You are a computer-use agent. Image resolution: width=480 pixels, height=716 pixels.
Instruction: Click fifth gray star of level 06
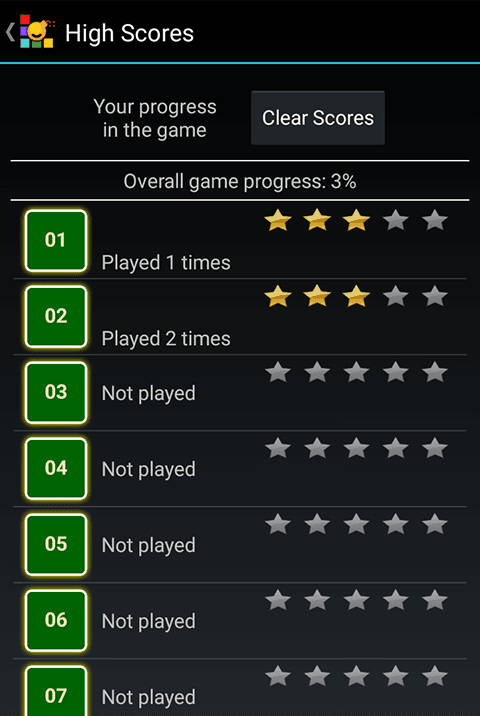(x=435, y=600)
